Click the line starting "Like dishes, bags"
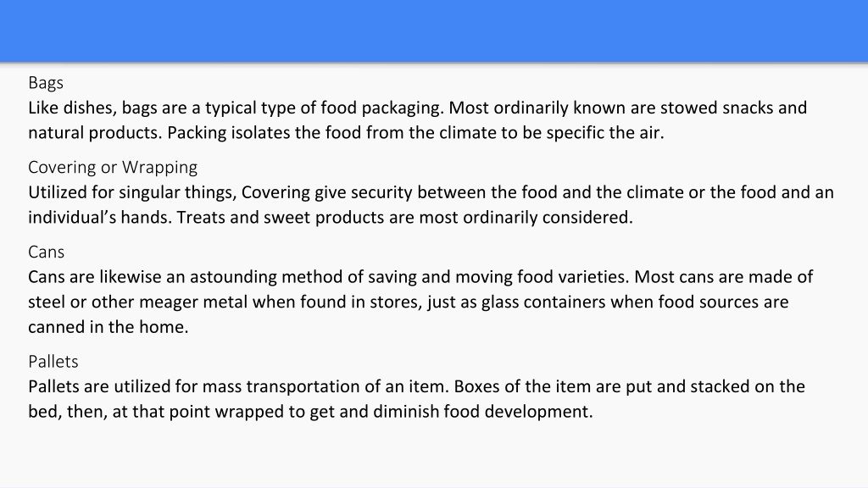This screenshot has width=868, height=488. click(417, 108)
